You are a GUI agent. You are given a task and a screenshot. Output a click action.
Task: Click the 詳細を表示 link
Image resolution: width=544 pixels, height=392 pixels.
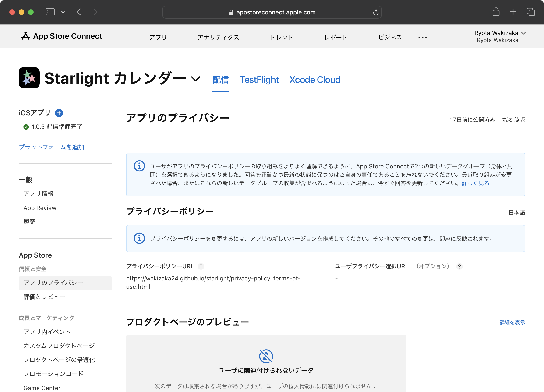[x=512, y=322]
